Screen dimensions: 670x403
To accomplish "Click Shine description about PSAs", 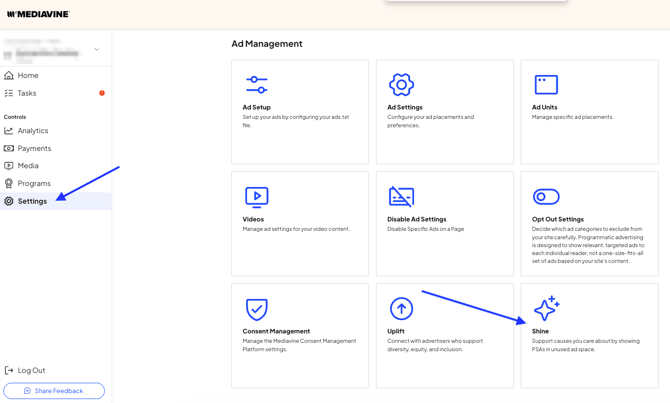I will coord(585,345).
